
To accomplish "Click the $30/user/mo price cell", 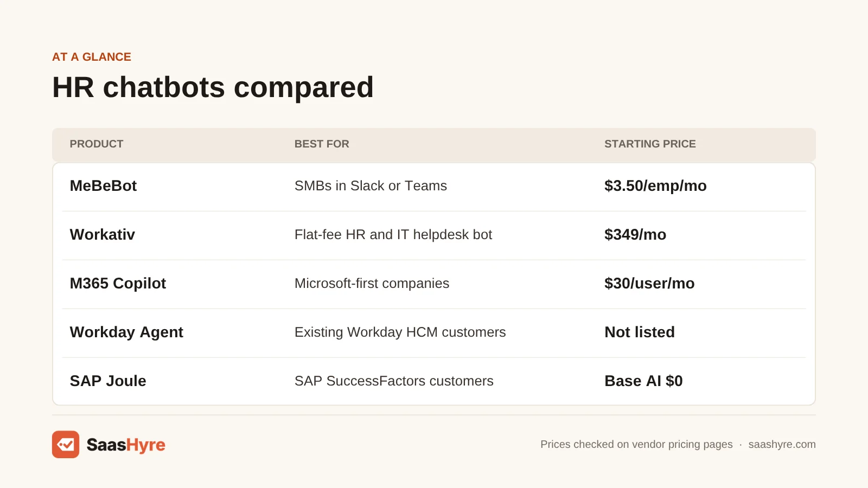I will pyautogui.click(x=649, y=284).
